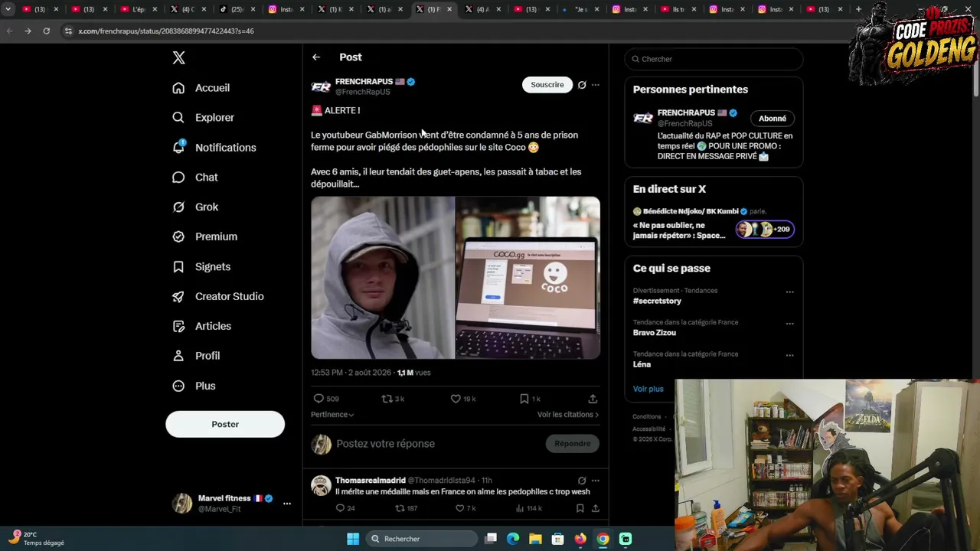The image size is (980, 551).
Task: Open Voir les citations link
Action: (568, 415)
